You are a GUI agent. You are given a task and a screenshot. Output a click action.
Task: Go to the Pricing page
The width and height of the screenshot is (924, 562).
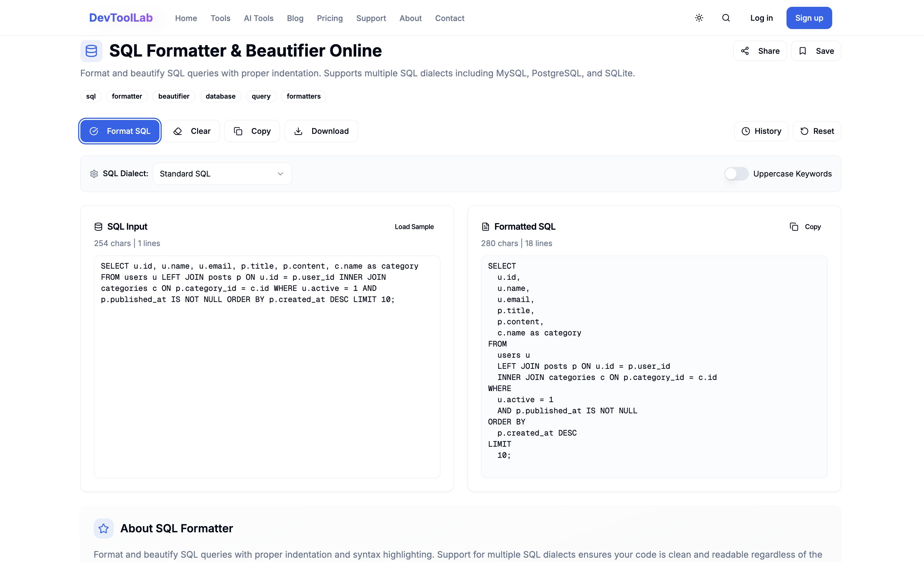tap(329, 18)
